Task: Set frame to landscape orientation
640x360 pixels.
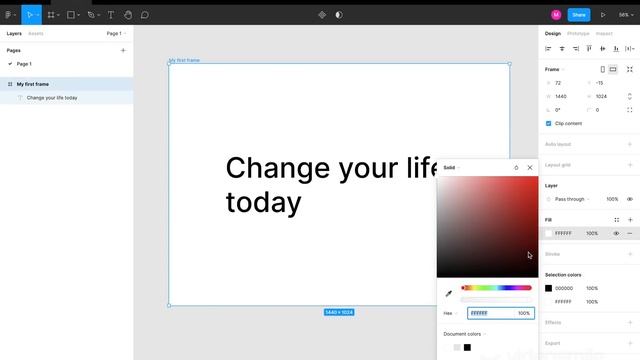Action: click(x=613, y=69)
